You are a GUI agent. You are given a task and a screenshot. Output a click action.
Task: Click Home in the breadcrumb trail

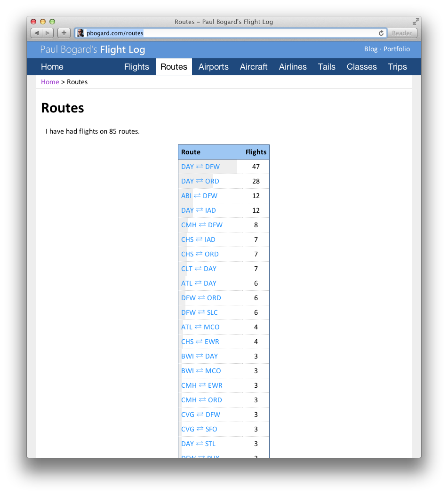coord(50,82)
